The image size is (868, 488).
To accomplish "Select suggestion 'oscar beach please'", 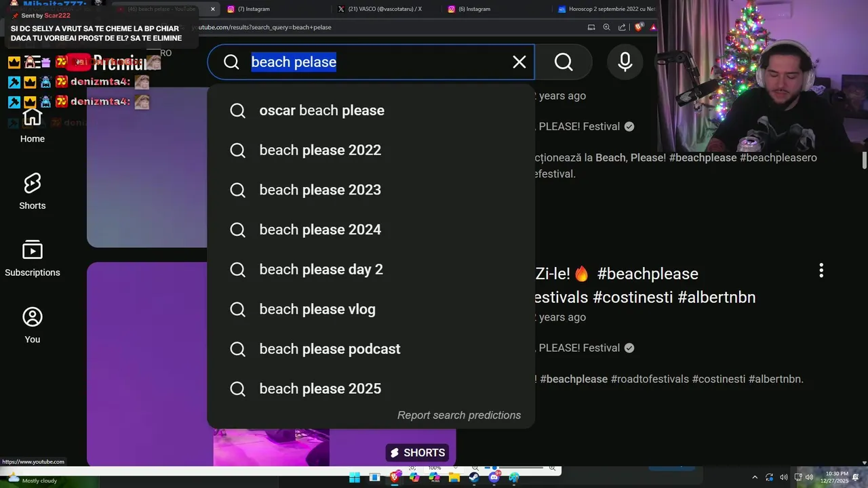I will tap(370, 110).
